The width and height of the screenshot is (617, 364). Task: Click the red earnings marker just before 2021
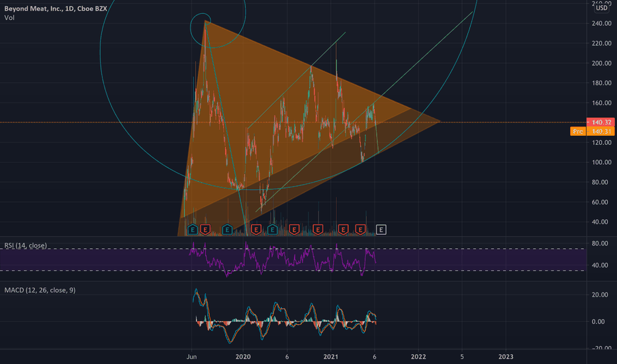click(x=318, y=230)
